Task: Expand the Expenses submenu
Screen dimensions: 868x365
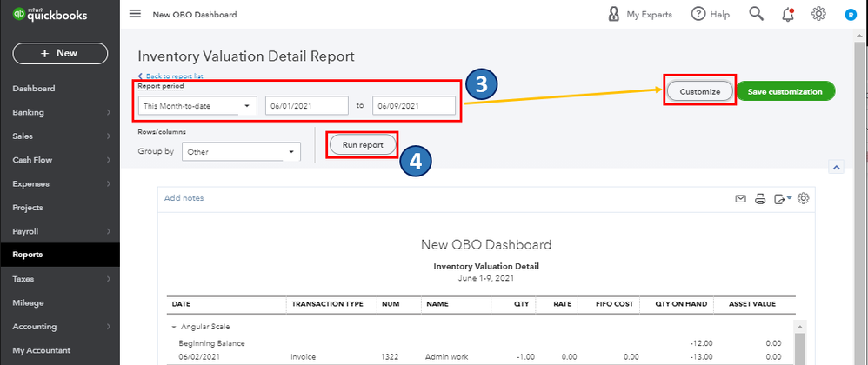Action: point(109,183)
